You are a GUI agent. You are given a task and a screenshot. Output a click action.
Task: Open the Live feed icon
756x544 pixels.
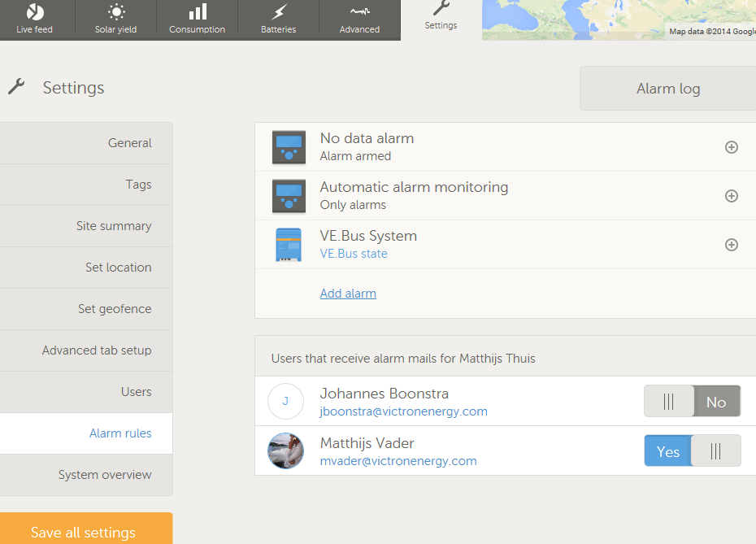[x=35, y=12]
